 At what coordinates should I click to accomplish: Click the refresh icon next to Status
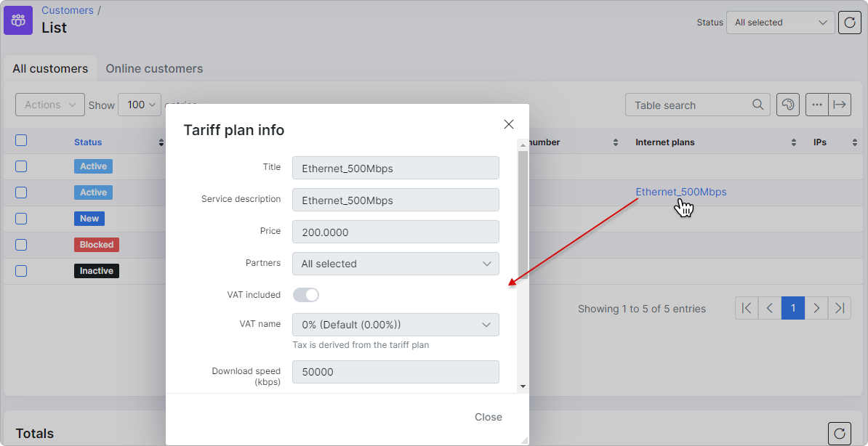[x=850, y=23]
